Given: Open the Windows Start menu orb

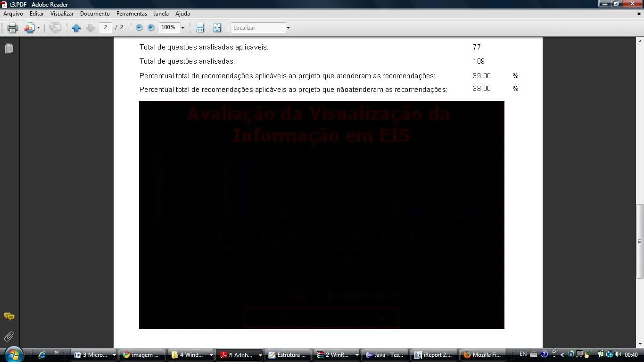Looking at the screenshot, I should (x=13, y=354).
